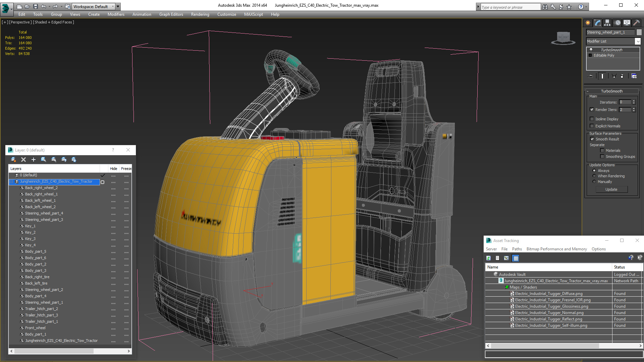Click Tree View icon in Asset Tracking
The height and width of the screenshot is (362, 644).
click(506, 258)
